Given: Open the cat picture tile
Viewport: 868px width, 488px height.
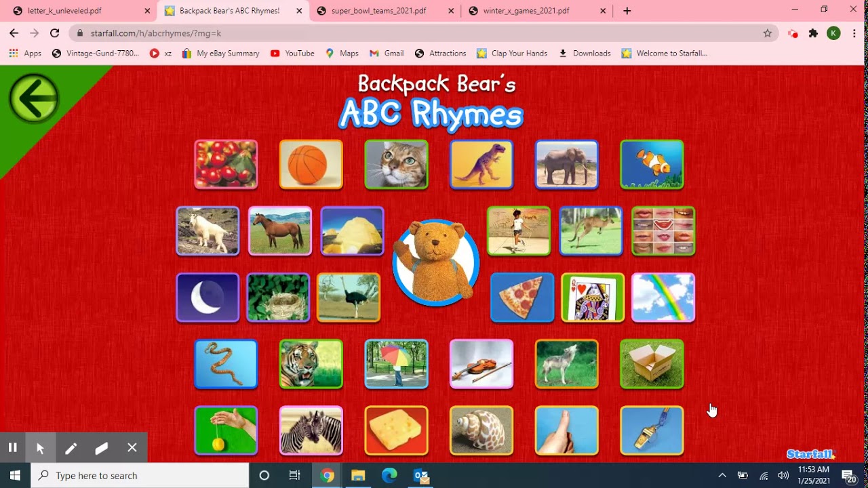Looking at the screenshot, I should (x=396, y=164).
